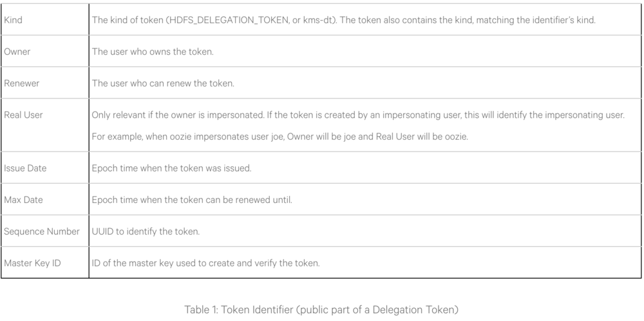Click 'UUID to identify the token' text
Viewport: 644px width, 321px height.
coord(146,231)
